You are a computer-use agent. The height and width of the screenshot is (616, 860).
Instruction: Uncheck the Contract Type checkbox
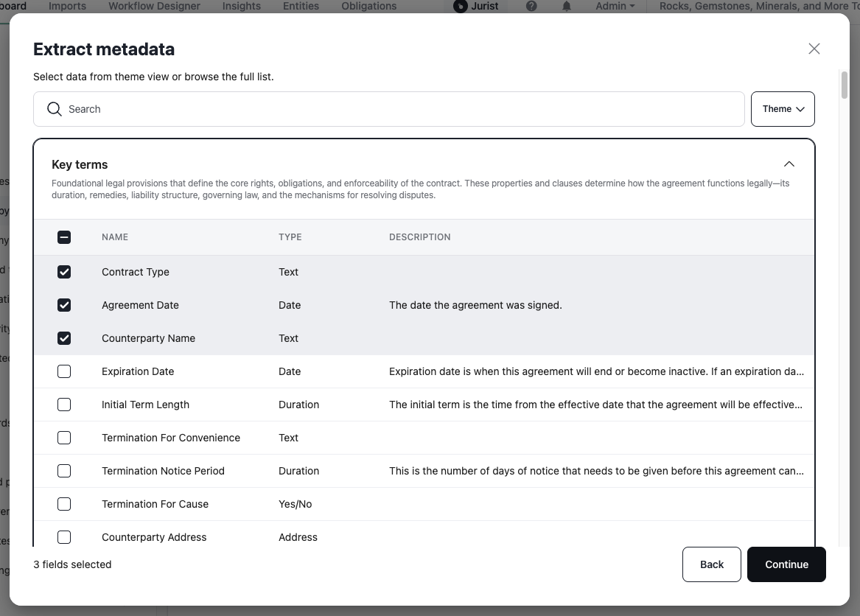click(64, 272)
